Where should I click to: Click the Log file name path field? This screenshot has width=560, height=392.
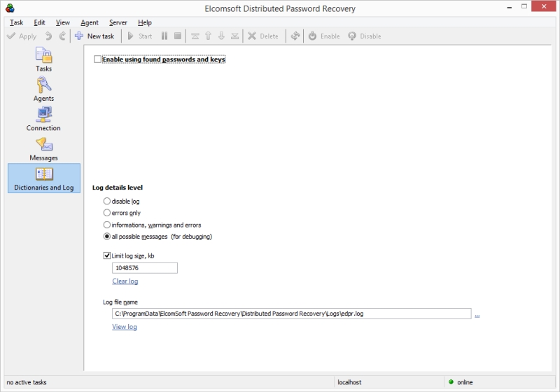(291, 314)
